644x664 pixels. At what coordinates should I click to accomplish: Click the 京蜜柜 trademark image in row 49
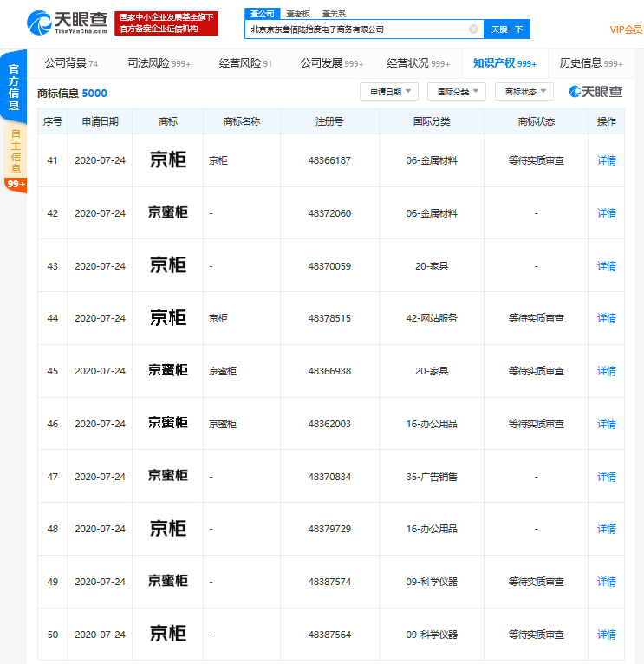coord(168,581)
